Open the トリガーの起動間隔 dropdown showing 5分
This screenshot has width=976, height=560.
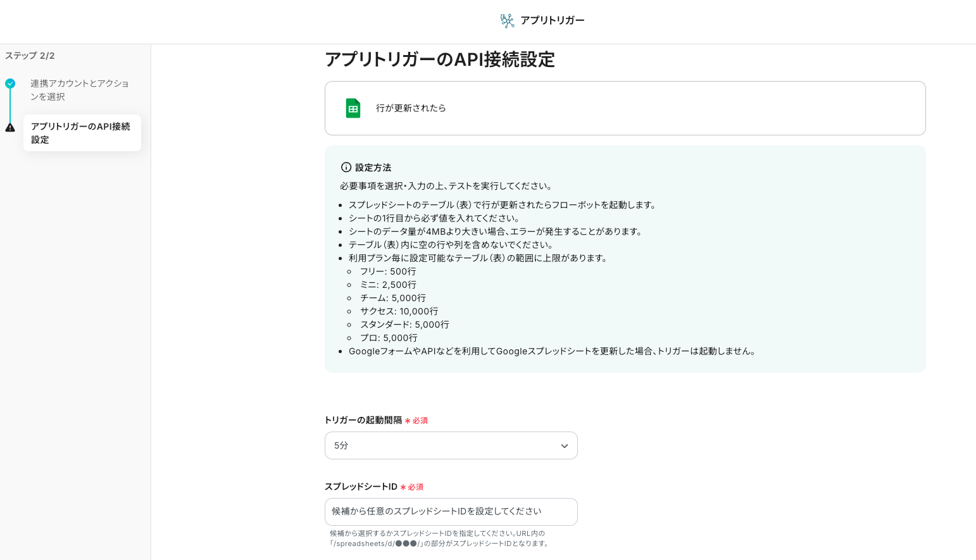[451, 445]
